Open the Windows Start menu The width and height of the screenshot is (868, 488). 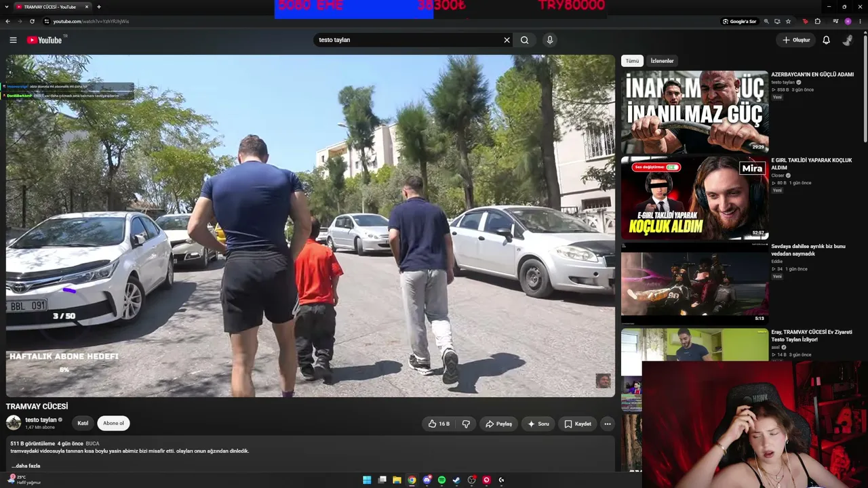[x=367, y=480]
